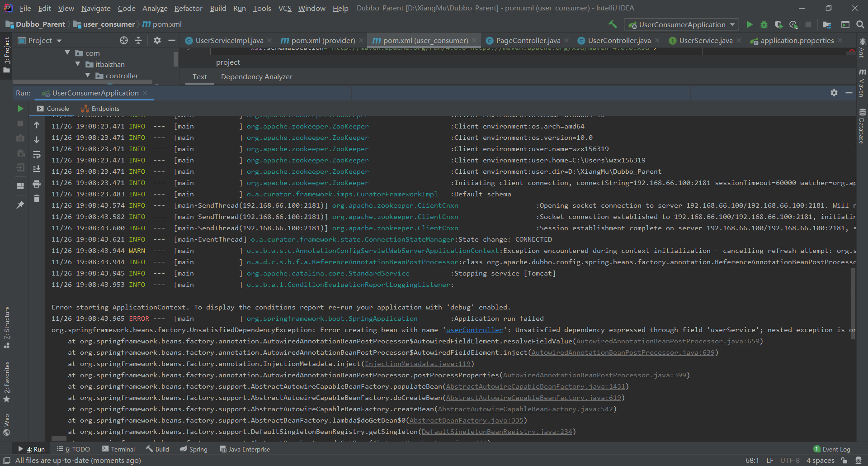
Task: Collapse all in Project panel
Action: point(138,40)
